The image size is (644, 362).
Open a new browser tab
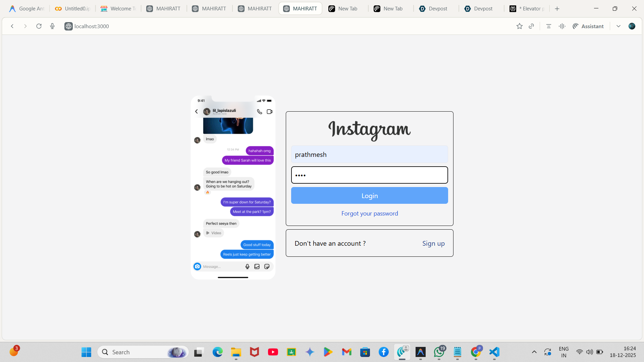tap(557, 9)
